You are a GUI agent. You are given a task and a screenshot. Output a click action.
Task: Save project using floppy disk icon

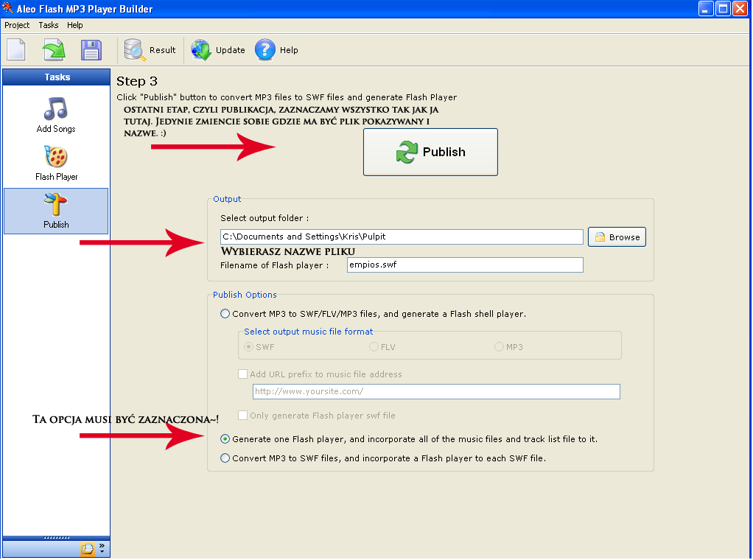(x=91, y=49)
